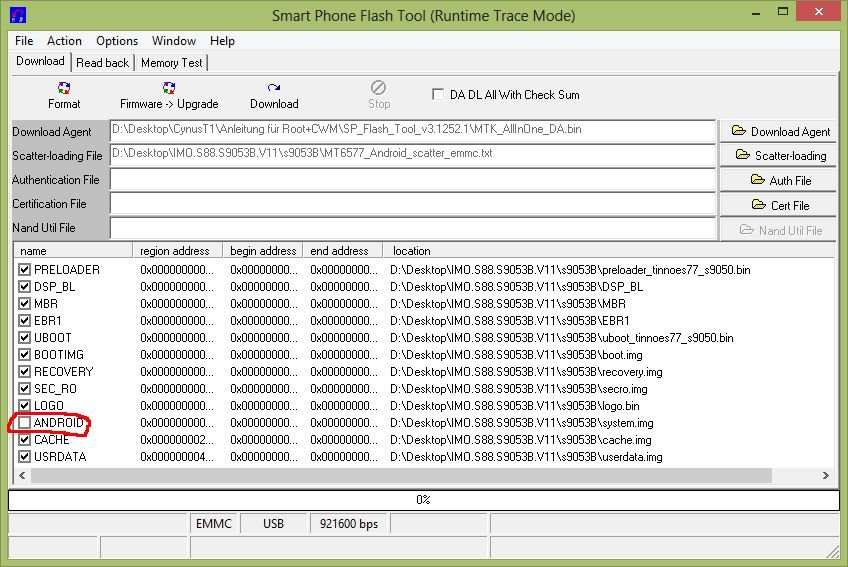Select the recovery.img location path
Image resolution: width=848 pixels, height=567 pixels.
click(526, 372)
